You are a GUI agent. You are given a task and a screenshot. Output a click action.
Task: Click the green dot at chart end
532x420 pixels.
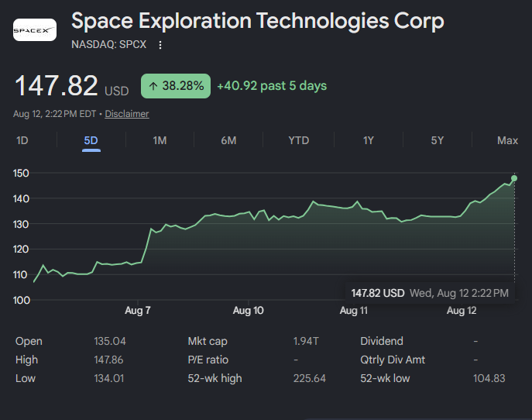pos(514,178)
